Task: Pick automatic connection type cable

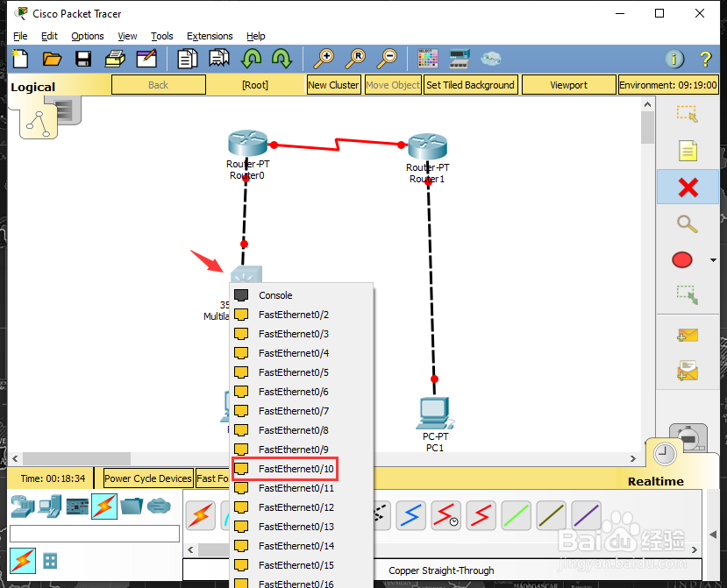Action: (201, 515)
